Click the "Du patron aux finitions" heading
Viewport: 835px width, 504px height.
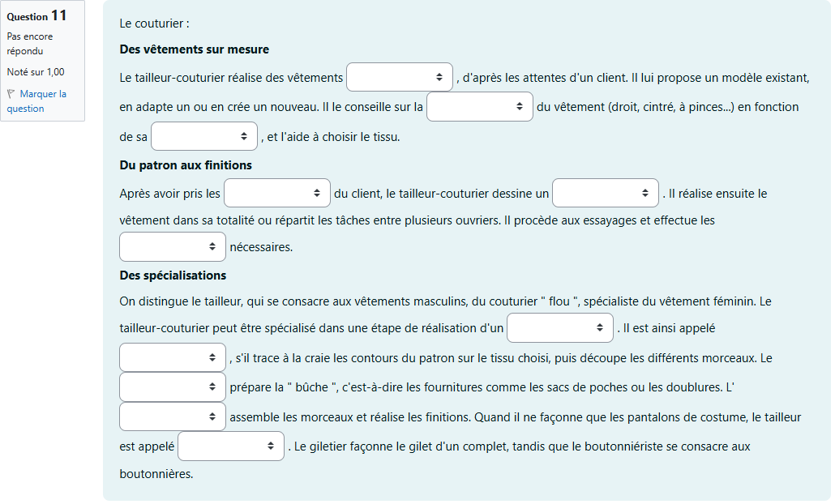coord(186,165)
